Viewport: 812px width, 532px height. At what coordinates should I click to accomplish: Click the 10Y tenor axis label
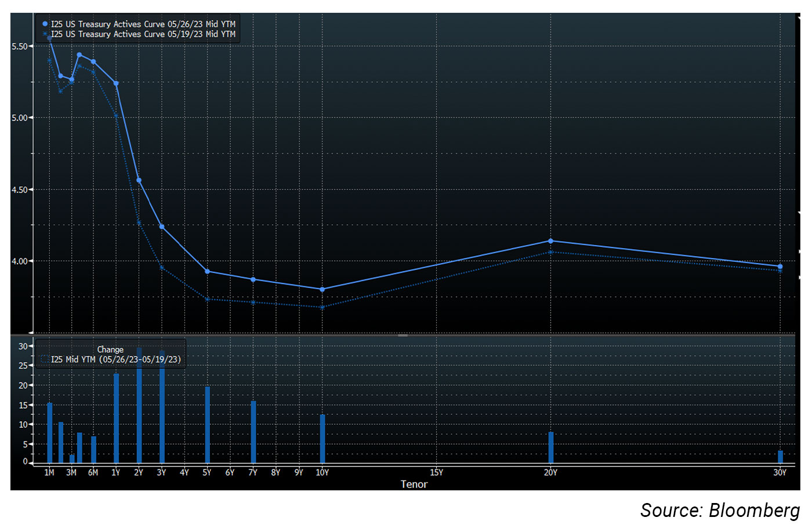(x=322, y=473)
